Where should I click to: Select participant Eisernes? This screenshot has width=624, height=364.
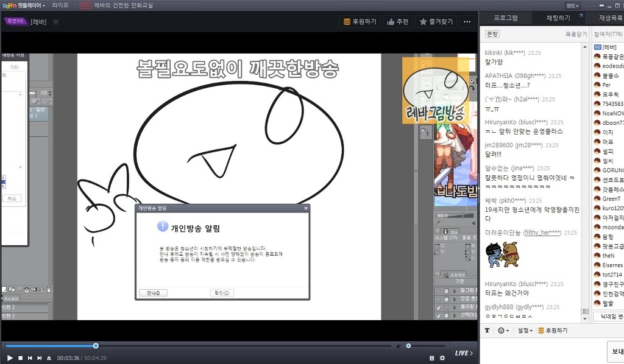point(609,265)
